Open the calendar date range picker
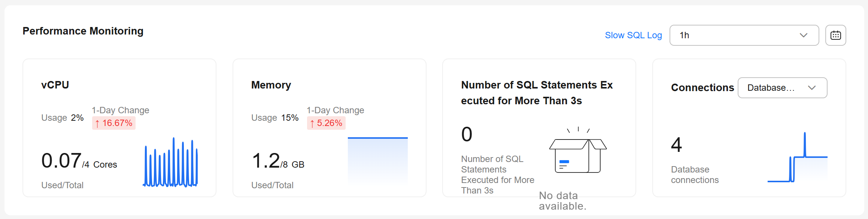 pyautogui.click(x=835, y=35)
